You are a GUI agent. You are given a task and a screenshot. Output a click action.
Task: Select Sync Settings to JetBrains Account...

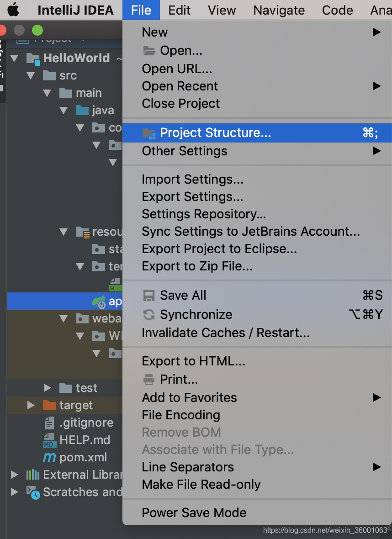click(257, 231)
